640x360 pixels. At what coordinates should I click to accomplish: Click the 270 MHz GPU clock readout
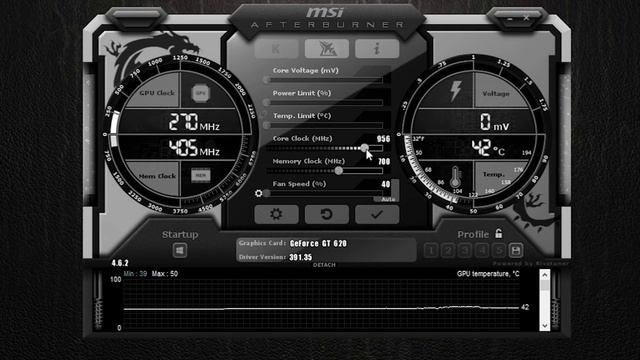pos(194,122)
